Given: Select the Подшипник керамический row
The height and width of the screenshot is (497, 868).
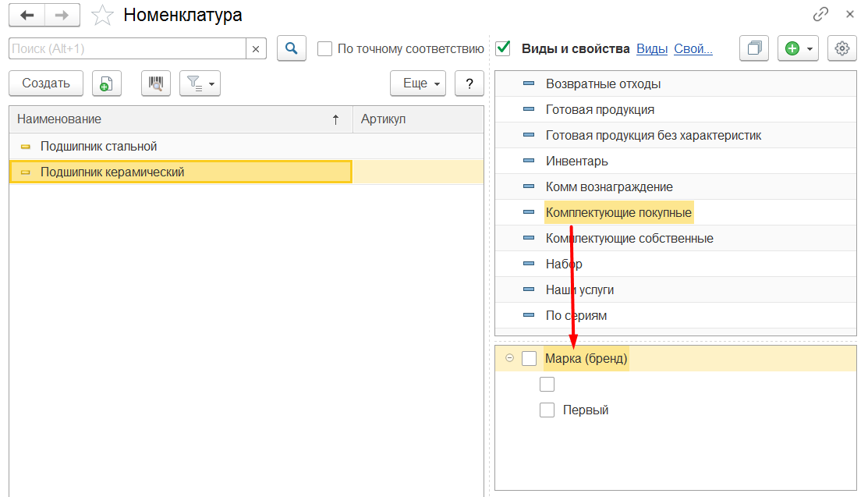Looking at the screenshot, I should click(246, 172).
